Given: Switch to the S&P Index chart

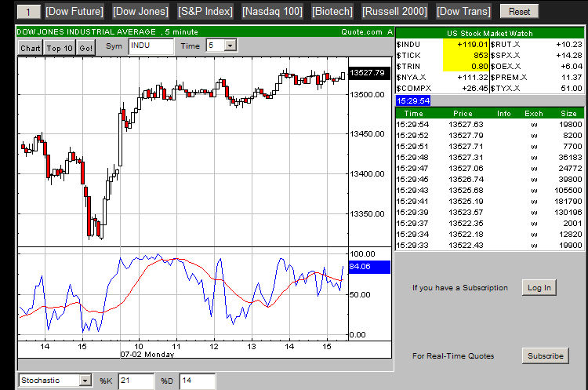Looking at the screenshot, I should (x=205, y=11).
